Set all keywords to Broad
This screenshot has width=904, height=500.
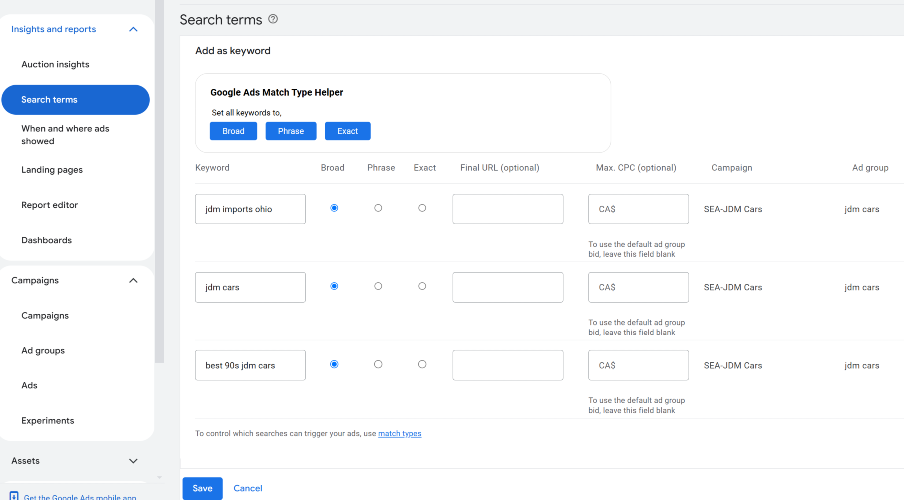pyautogui.click(x=233, y=131)
